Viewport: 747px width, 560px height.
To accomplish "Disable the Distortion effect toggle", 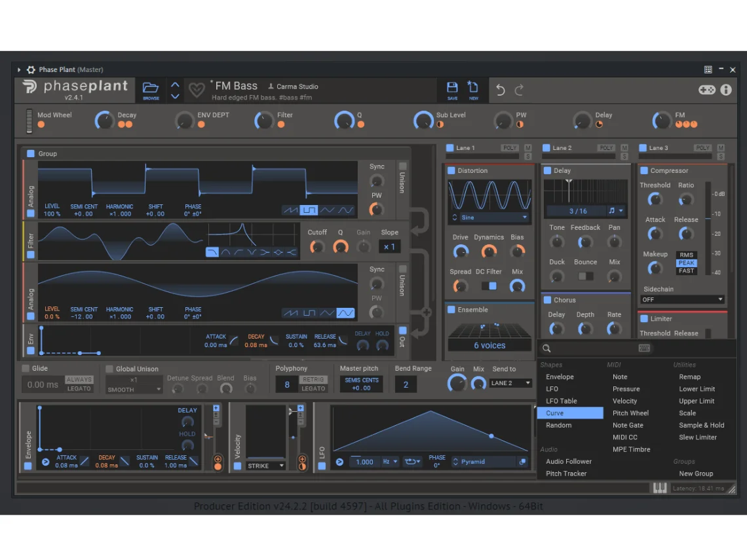I will click(x=451, y=171).
